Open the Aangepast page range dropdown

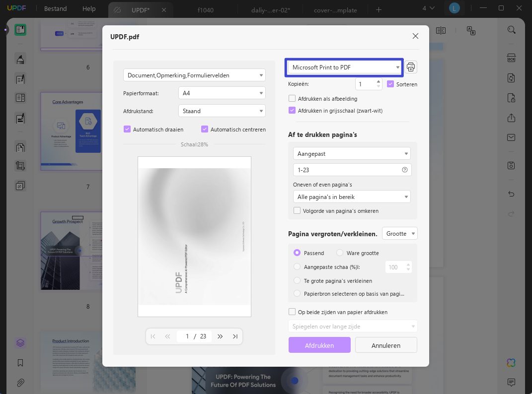[352, 154]
